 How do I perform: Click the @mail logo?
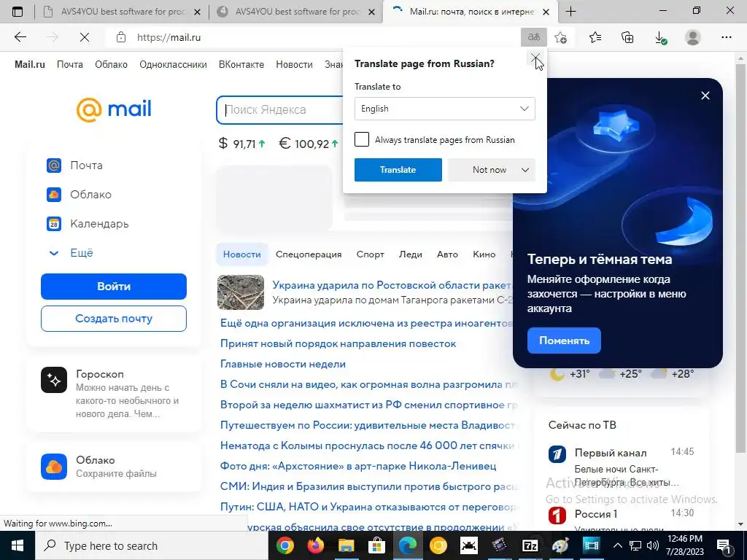point(114,109)
